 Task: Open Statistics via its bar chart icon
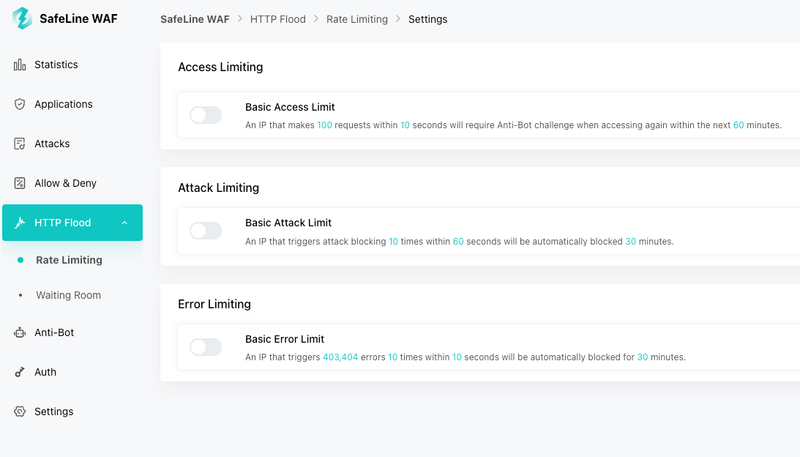pyautogui.click(x=19, y=65)
